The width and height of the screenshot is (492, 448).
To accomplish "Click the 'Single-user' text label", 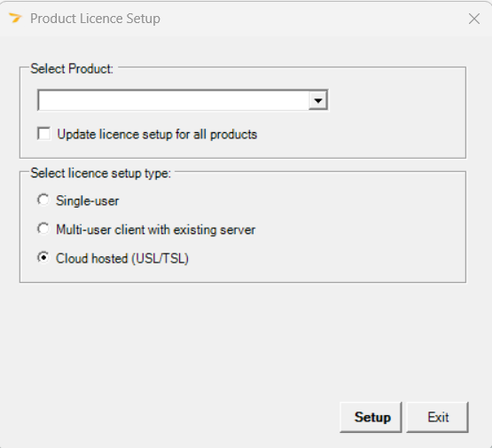I will point(87,200).
